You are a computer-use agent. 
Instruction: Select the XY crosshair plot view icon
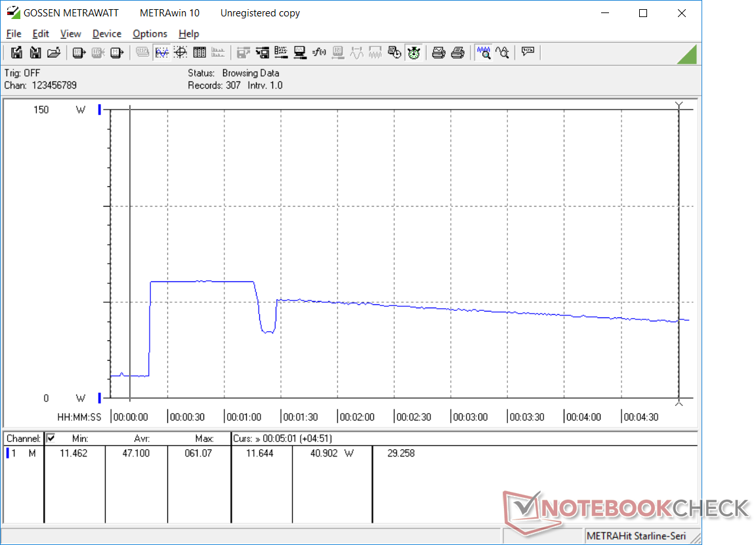(180, 52)
